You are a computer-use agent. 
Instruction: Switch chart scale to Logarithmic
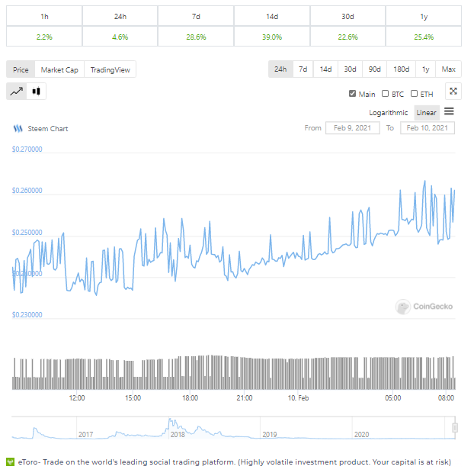(x=388, y=113)
